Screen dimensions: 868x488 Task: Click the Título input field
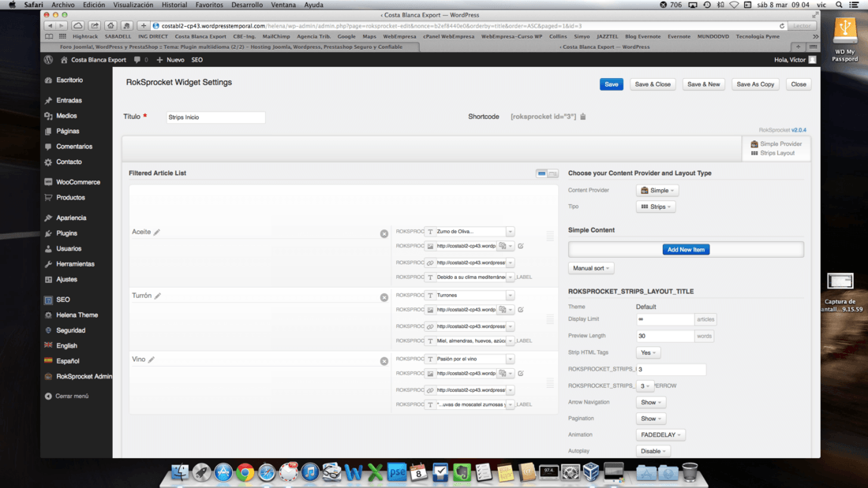215,117
